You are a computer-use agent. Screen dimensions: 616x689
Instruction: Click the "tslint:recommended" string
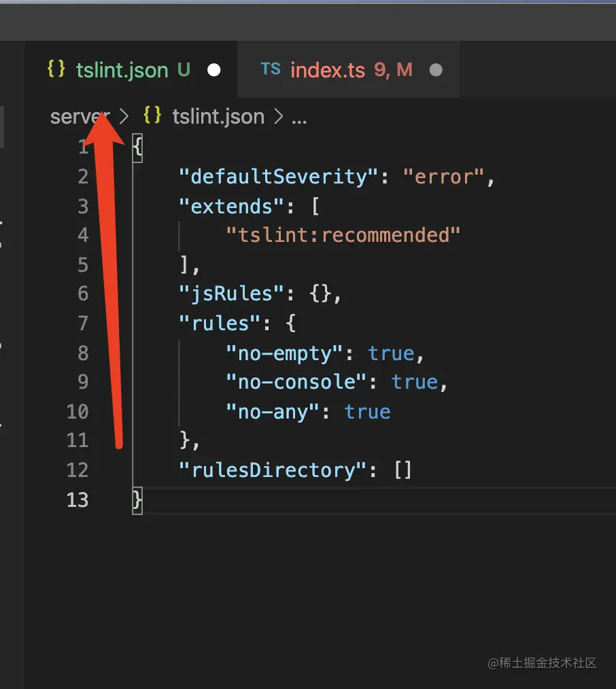(343, 236)
